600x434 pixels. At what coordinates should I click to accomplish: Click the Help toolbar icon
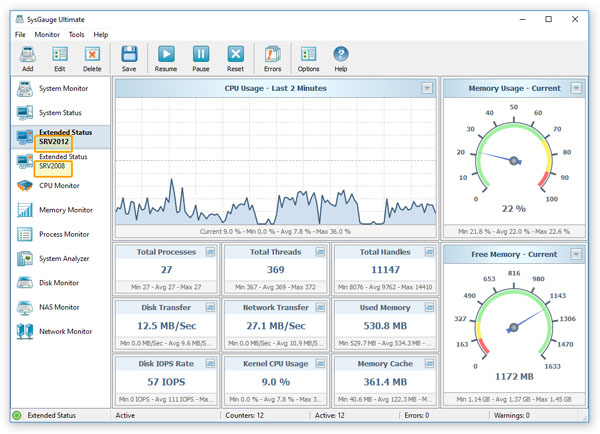(341, 59)
